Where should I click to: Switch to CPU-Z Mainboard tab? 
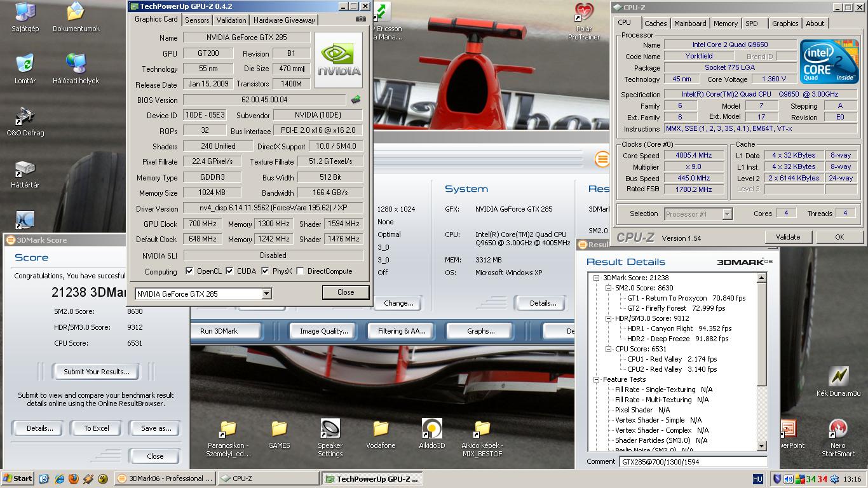tap(690, 24)
